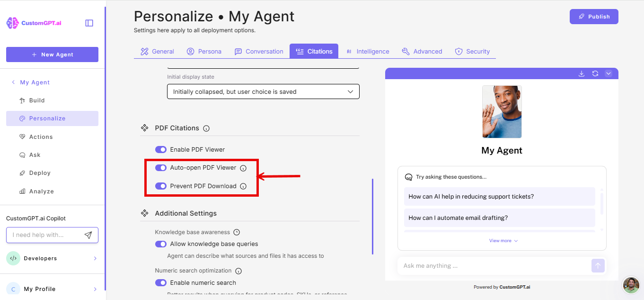This screenshot has width=644, height=300.
Task: Switch to the Intelligence tab
Action: click(x=369, y=51)
